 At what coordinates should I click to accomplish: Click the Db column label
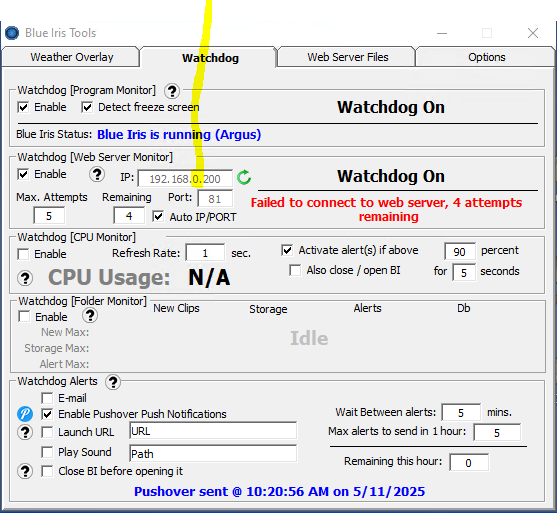[x=464, y=308]
